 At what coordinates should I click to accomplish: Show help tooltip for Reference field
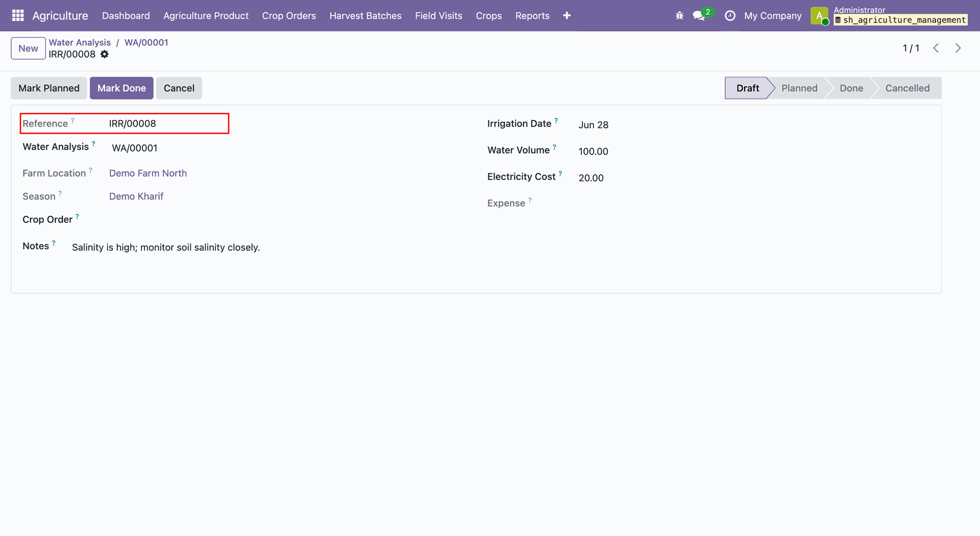tap(72, 120)
